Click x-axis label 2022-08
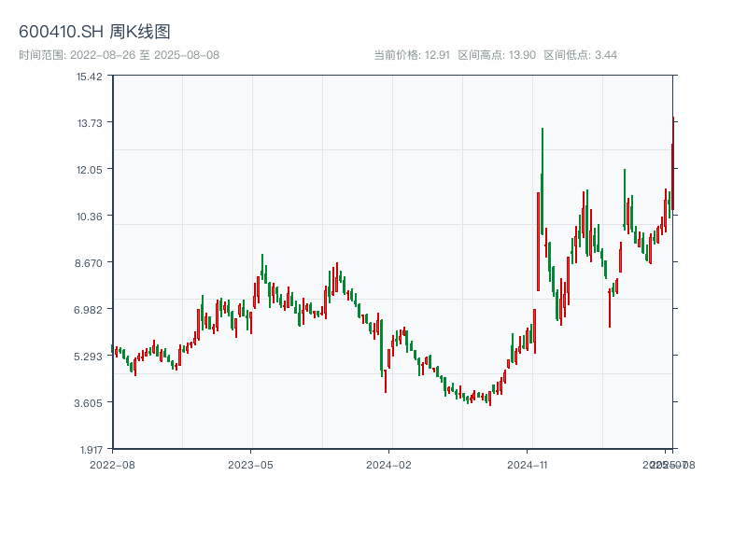 click(112, 465)
